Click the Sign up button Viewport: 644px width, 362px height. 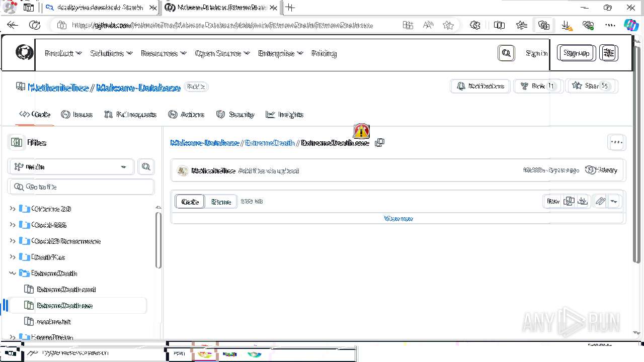576,53
